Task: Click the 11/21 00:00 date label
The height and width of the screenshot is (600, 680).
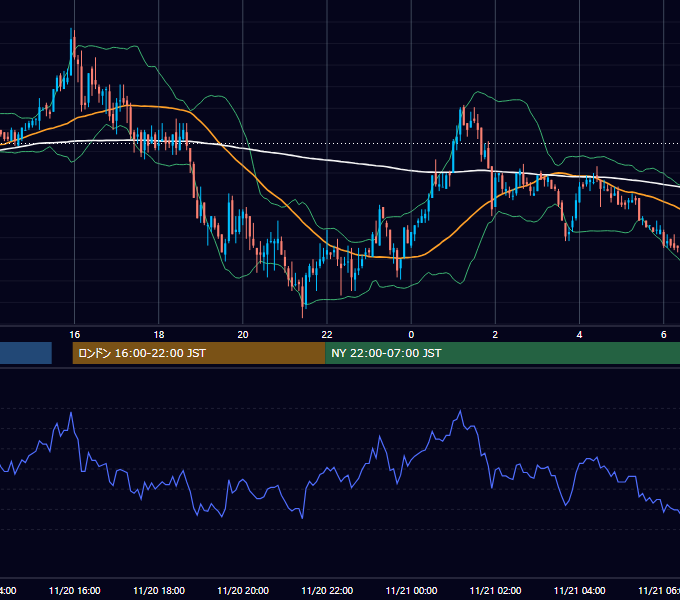Action: [411, 590]
